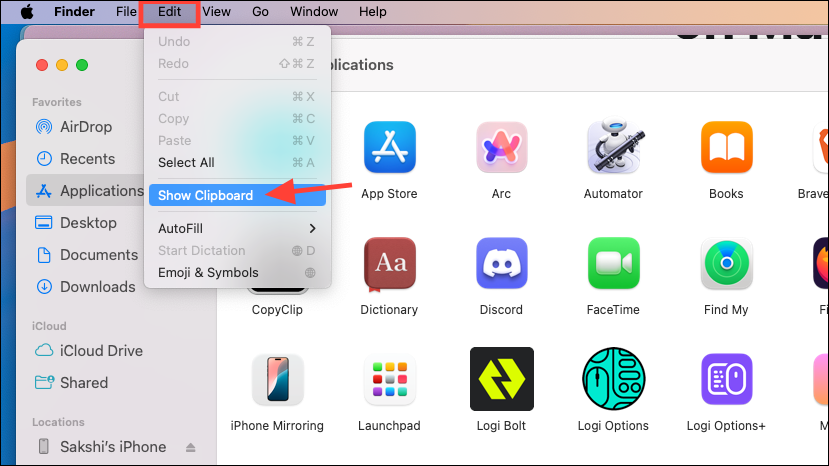This screenshot has width=829, height=466.
Task: Choose Select All in Edit menu
Action: [237, 162]
